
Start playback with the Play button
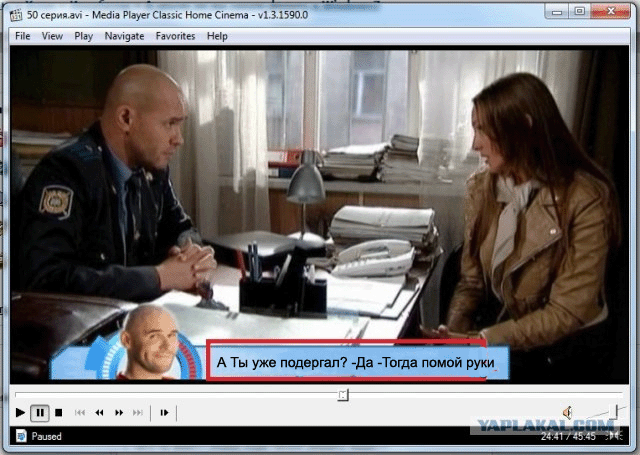pos(20,413)
